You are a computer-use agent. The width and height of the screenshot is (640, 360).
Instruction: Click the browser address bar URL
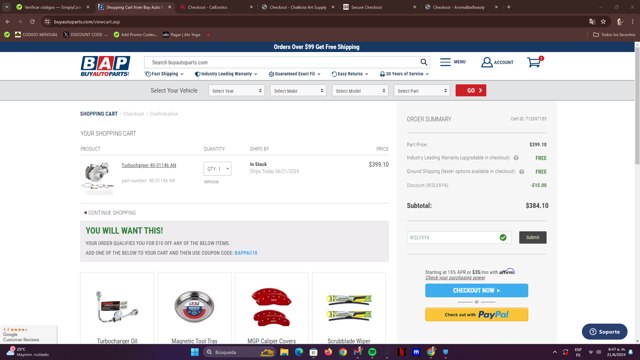coord(87,22)
